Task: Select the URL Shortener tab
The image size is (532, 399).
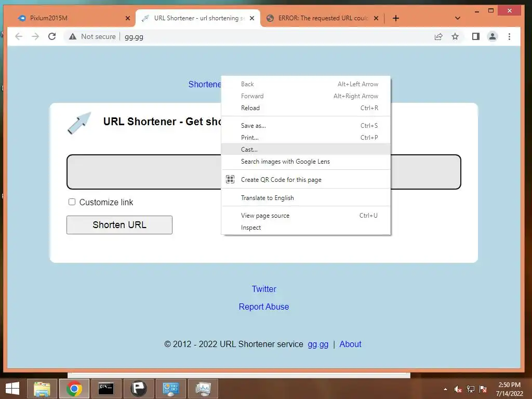Action: [199, 18]
